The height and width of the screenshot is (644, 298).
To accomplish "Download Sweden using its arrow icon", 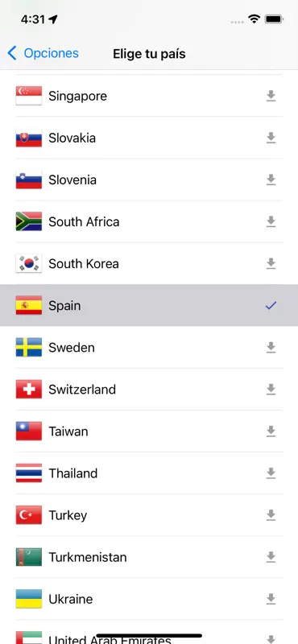I will coord(271,347).
